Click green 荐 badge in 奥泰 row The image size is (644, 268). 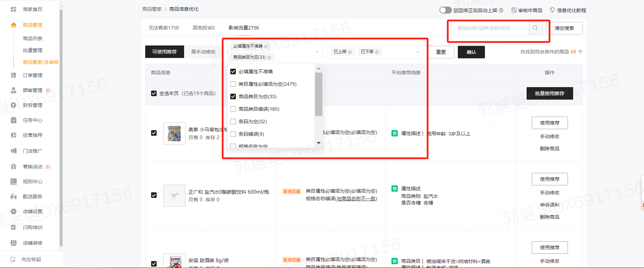(x=395, y=133)
